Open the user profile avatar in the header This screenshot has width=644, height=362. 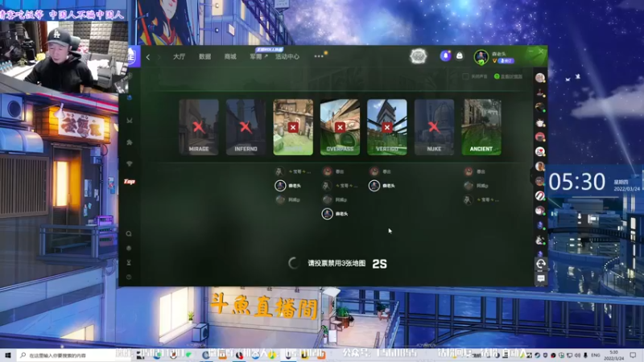[481, 56]
